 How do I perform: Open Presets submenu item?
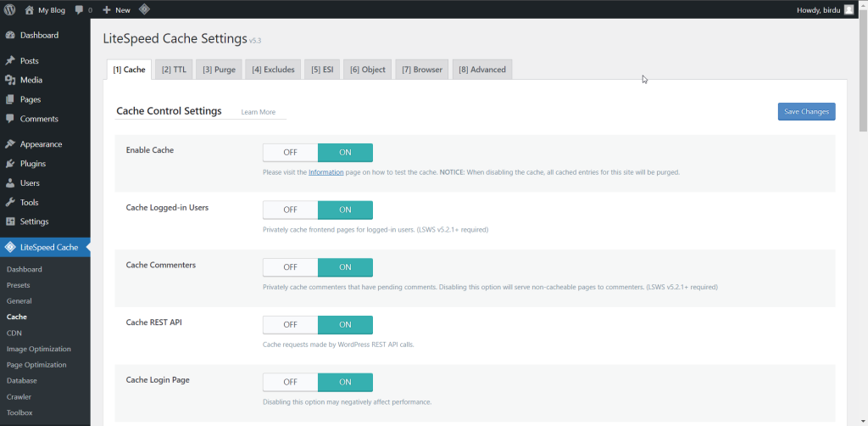point(19,285)
